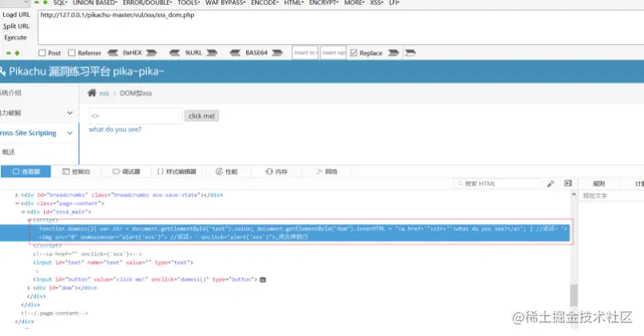Open the WAF BYPASS menu
This screenshot has height=336, width=644.
[x=225, y=3]
